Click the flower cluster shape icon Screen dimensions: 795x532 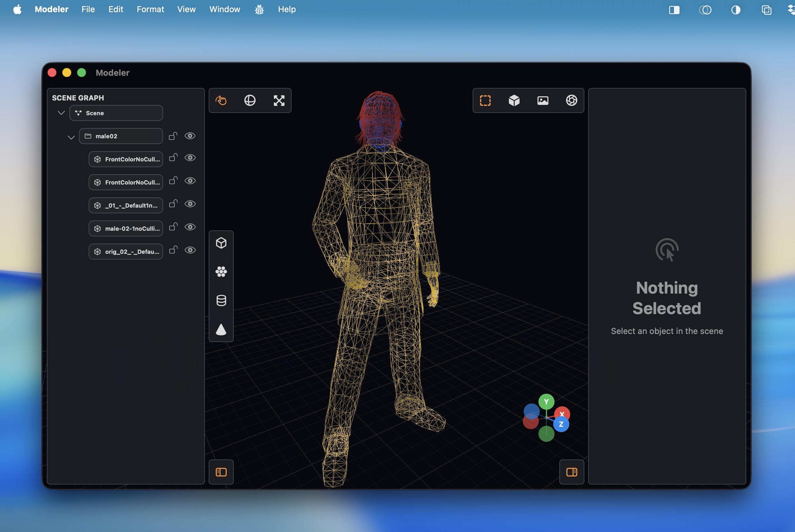221,271
